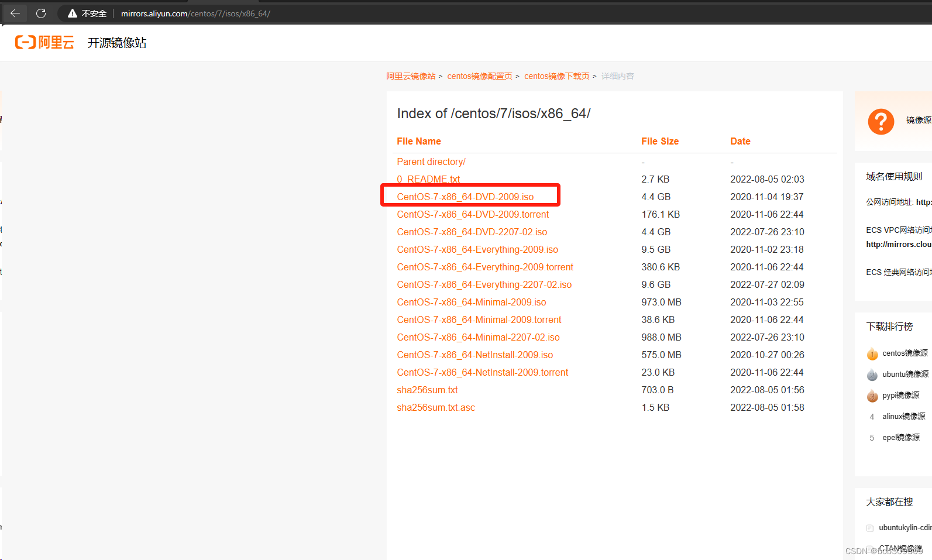Click the 4.4 GB size of DVD-2009.iso

pyautogui.click(x=656, y=197)
